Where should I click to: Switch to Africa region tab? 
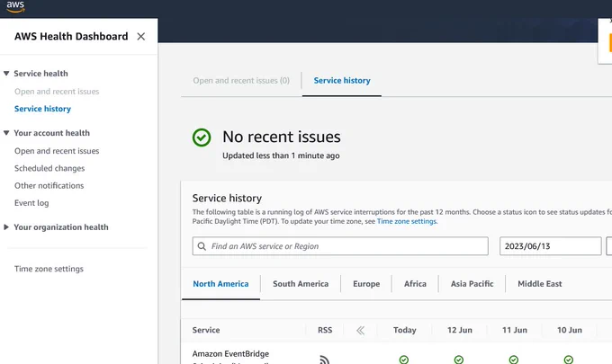pos(415,284)
